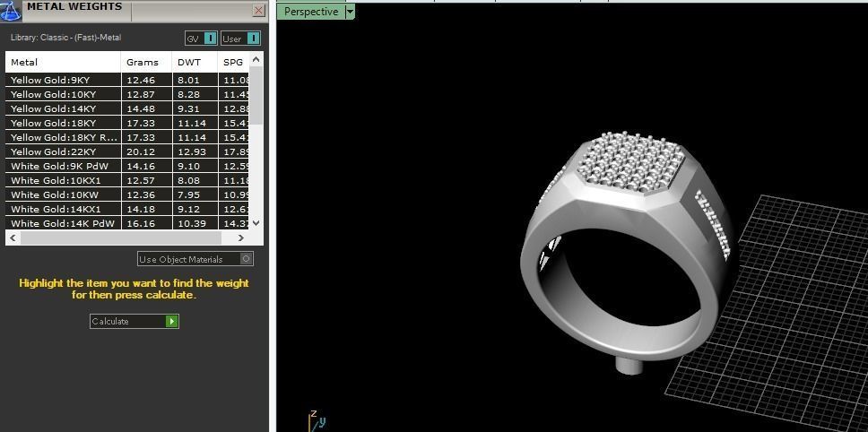Click the 8.01 DWT value
Viewport: 868px width, 432px height.
(x=188, y=80)
